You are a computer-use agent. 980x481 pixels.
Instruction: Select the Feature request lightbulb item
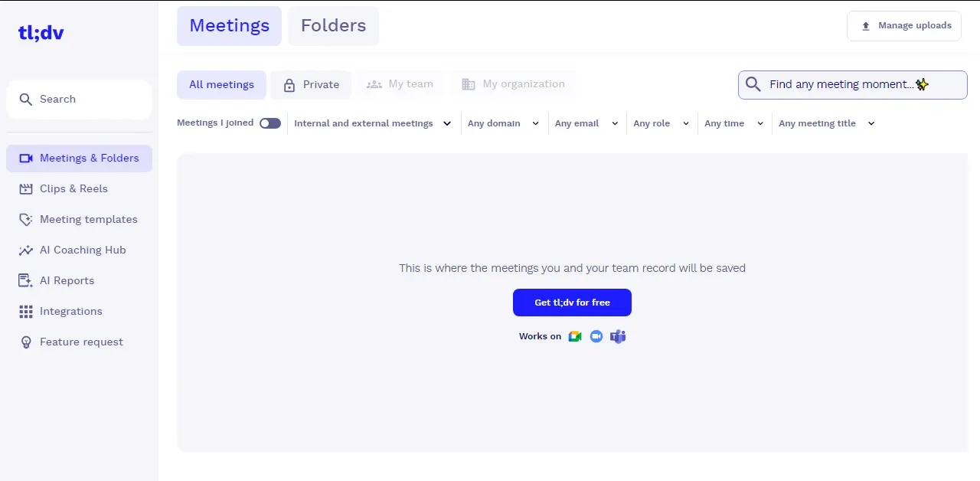point(26,342)
